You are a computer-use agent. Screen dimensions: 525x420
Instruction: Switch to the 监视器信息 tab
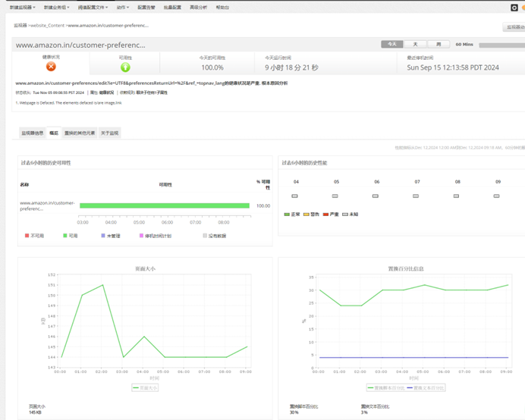(x=32, y=133)
